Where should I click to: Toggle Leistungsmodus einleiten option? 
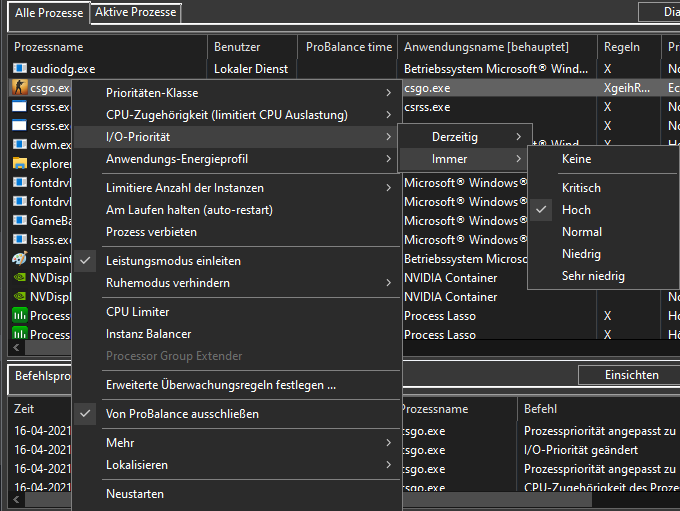click(x=173, y=261)
